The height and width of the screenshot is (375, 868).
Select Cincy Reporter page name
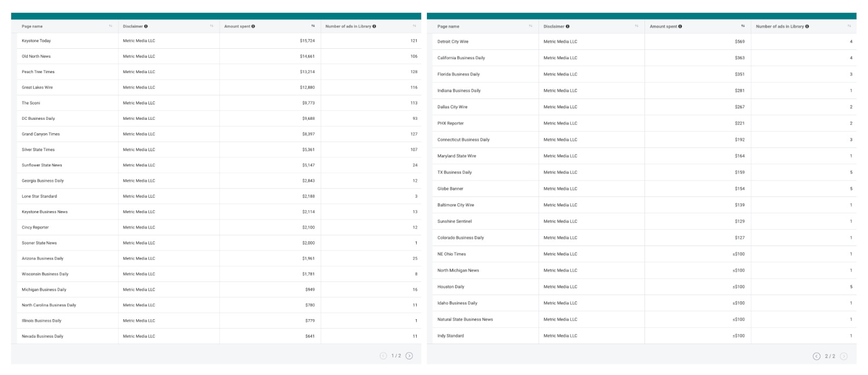[x=35, y=228]
